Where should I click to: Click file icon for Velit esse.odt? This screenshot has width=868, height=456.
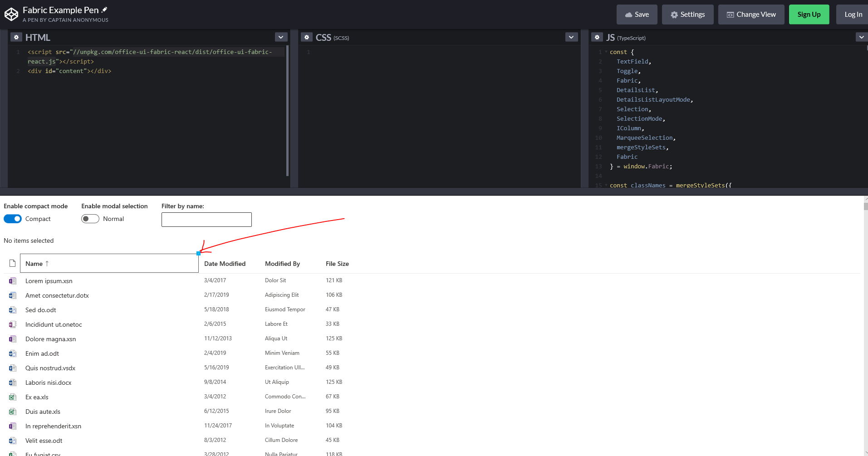click(x=13, y=441)
